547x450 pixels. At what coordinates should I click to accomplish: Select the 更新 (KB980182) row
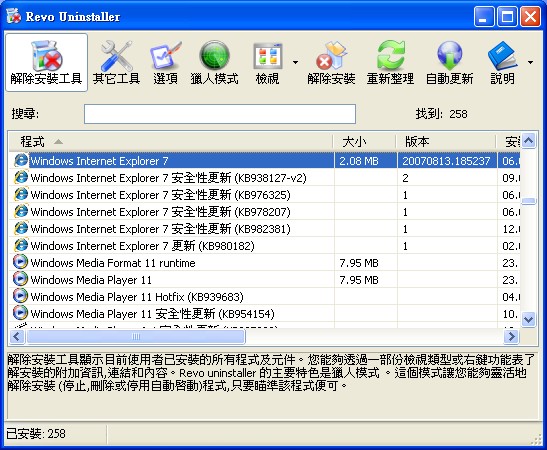[264, 246]
